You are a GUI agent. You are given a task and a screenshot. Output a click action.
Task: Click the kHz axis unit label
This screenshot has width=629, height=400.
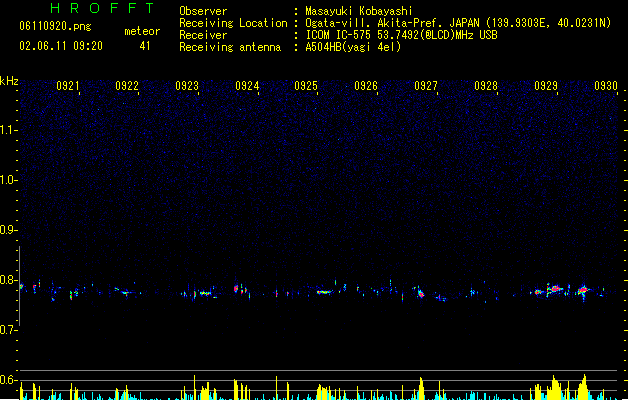pos(9,81)
